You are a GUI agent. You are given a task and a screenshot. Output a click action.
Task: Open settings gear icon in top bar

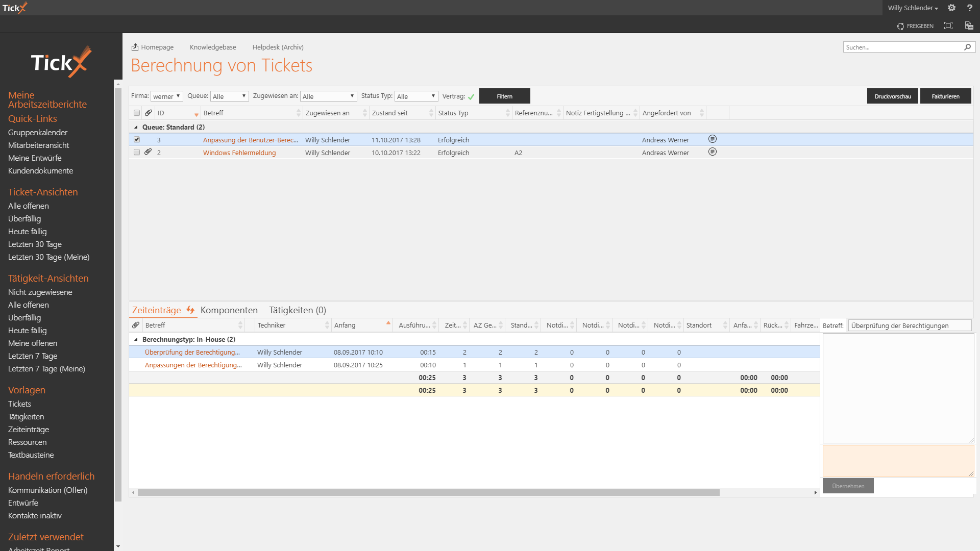click(951, 8)
